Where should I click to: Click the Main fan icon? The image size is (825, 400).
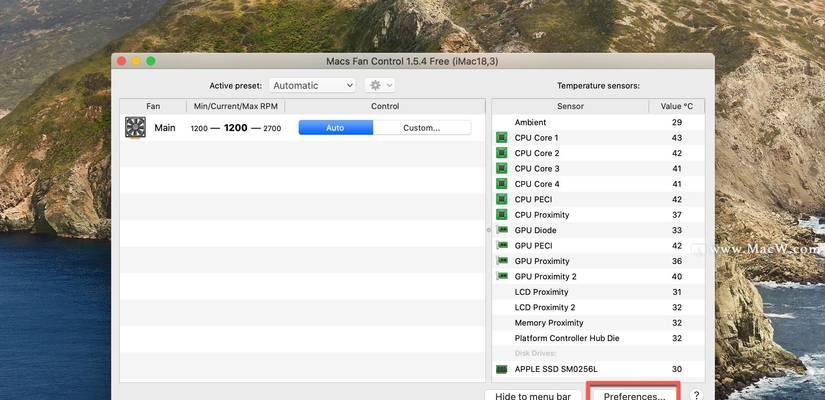tap(135, 128)
